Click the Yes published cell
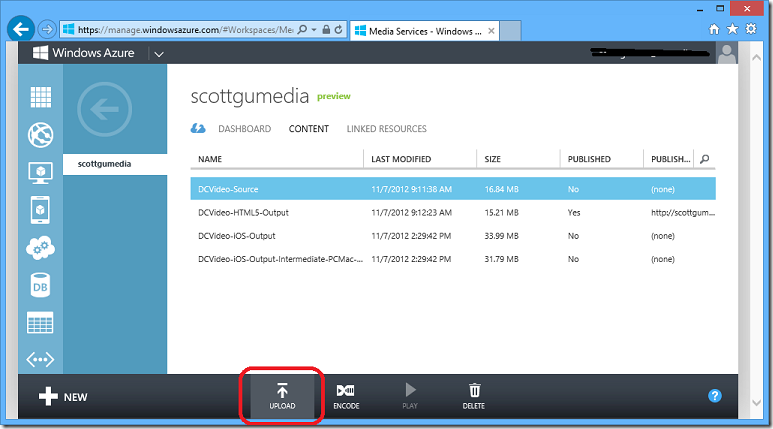Screen dimensions: 773x429 pos(574,213)
